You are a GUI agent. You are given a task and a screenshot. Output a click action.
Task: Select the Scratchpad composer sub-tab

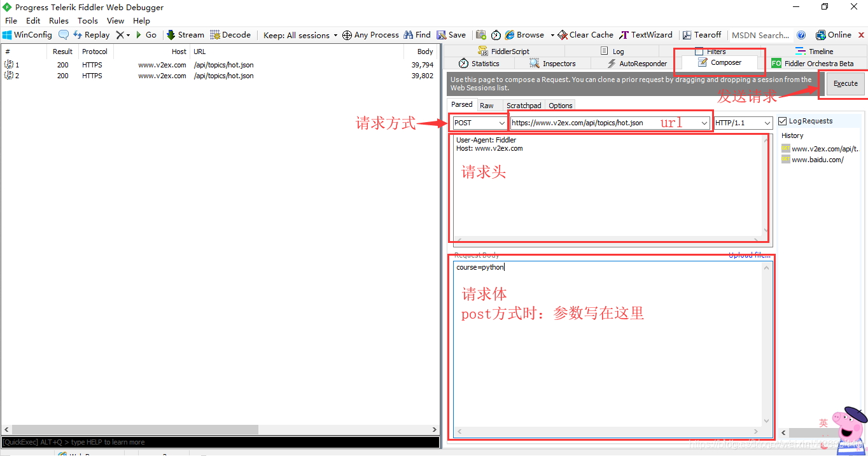[x=524, y=106]
